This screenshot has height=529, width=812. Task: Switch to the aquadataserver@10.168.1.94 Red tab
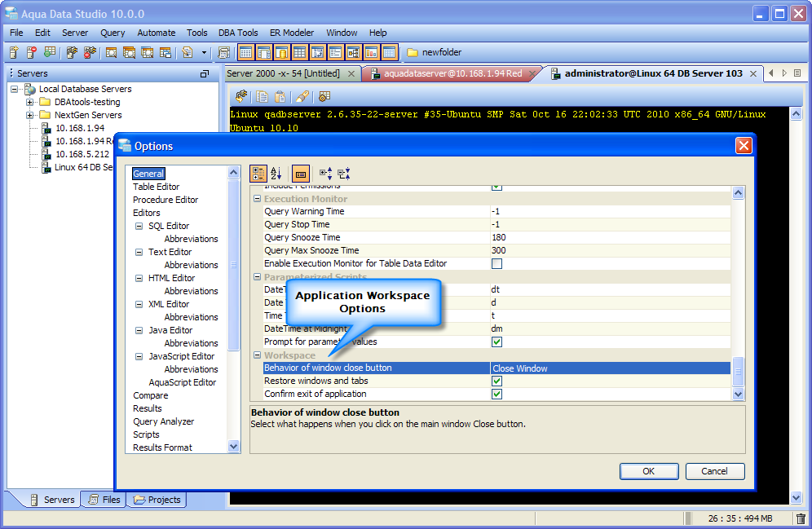click(452, 73)
